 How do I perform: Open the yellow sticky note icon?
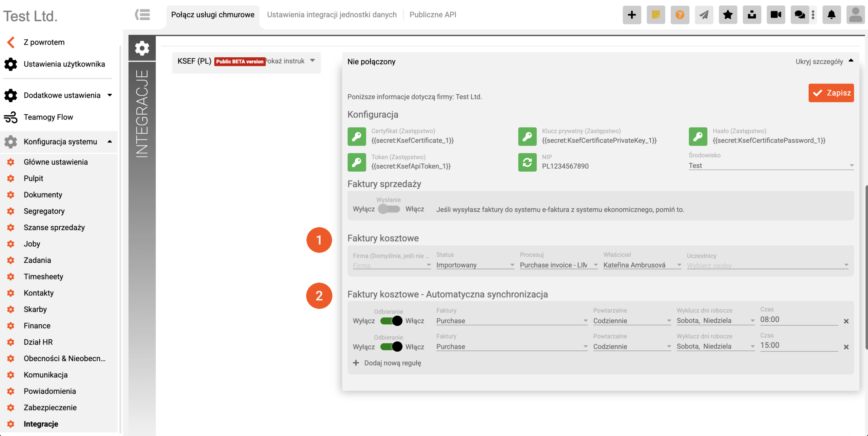coord(656,15)
